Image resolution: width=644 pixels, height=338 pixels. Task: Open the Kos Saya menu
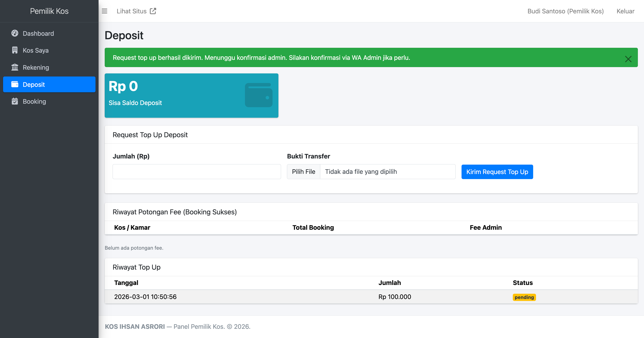tap(35, 50)
